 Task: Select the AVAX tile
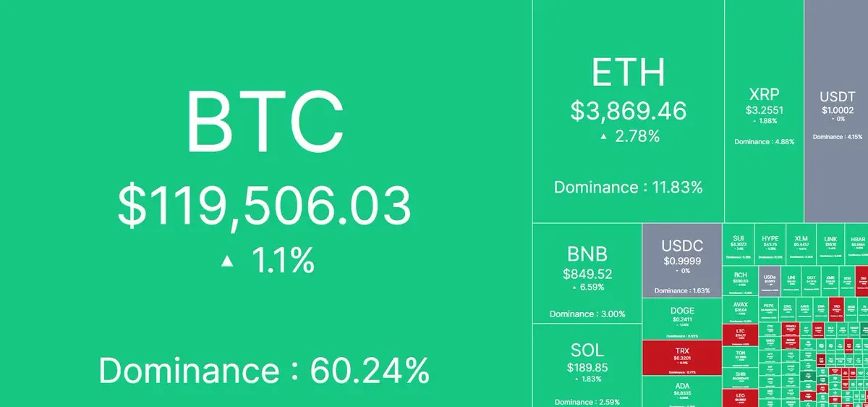pyautogui.click(x=741, y=310)
